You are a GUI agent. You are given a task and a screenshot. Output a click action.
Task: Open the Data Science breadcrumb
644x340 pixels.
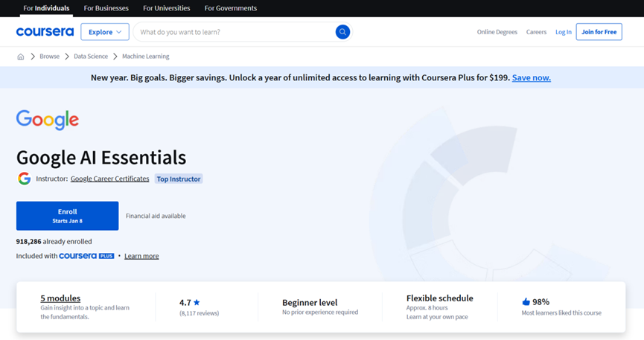click(91, 57)
